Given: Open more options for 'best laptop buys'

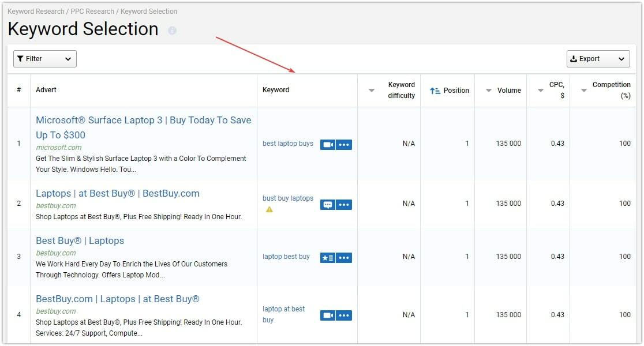Looking at the screenshot, I should pyautogui.click(x=344, y=145).
